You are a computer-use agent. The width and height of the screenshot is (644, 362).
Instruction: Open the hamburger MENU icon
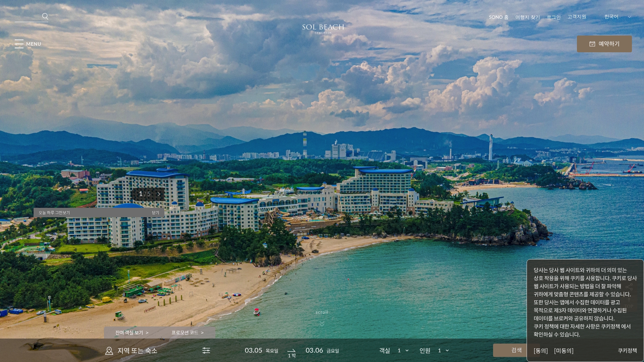[x=19, y=44]
